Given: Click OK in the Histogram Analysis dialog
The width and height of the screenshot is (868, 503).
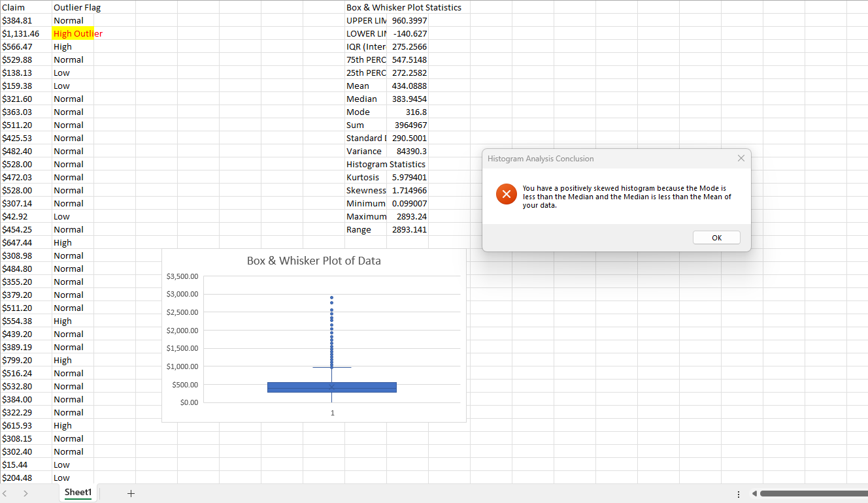Looking at the screenshot, I should tap(716, 238).
